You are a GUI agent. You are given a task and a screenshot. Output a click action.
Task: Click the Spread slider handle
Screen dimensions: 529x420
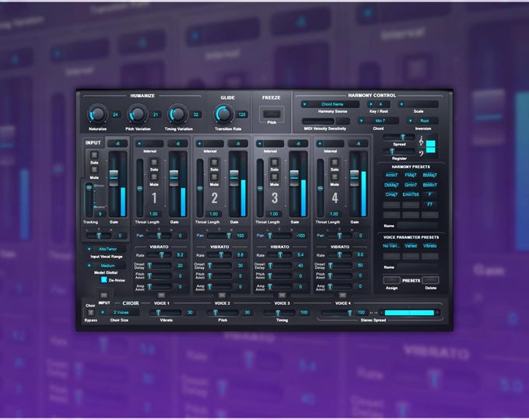click(x=402, y=137)
